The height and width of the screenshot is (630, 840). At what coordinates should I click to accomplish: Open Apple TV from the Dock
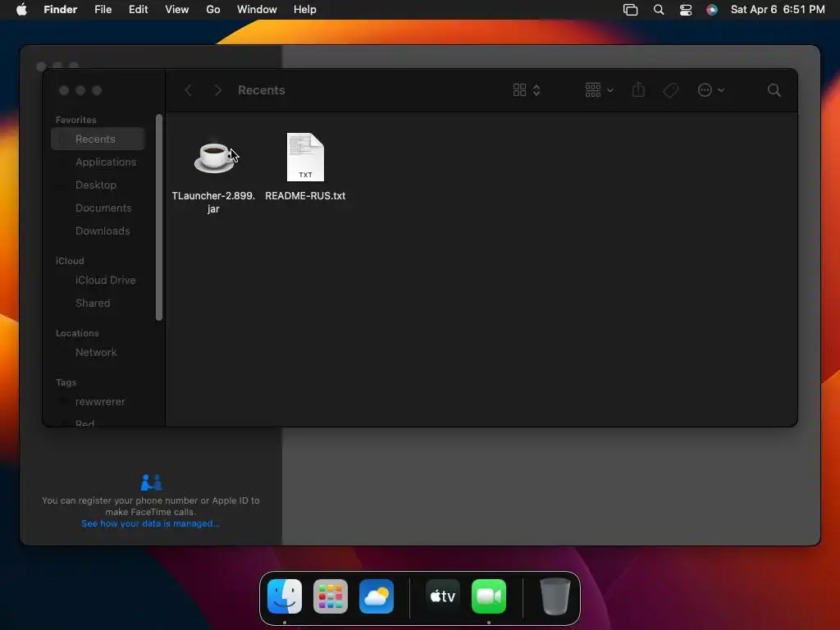click(443, 596)
